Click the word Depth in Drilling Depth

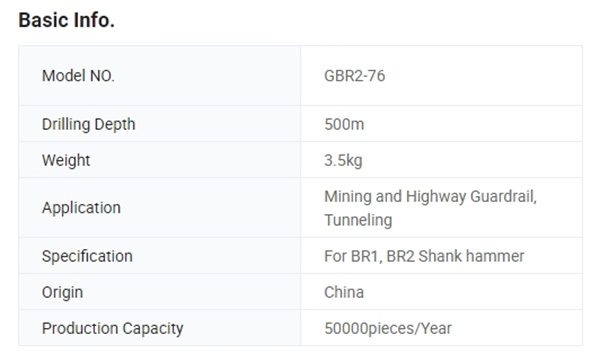pos(115,125)
